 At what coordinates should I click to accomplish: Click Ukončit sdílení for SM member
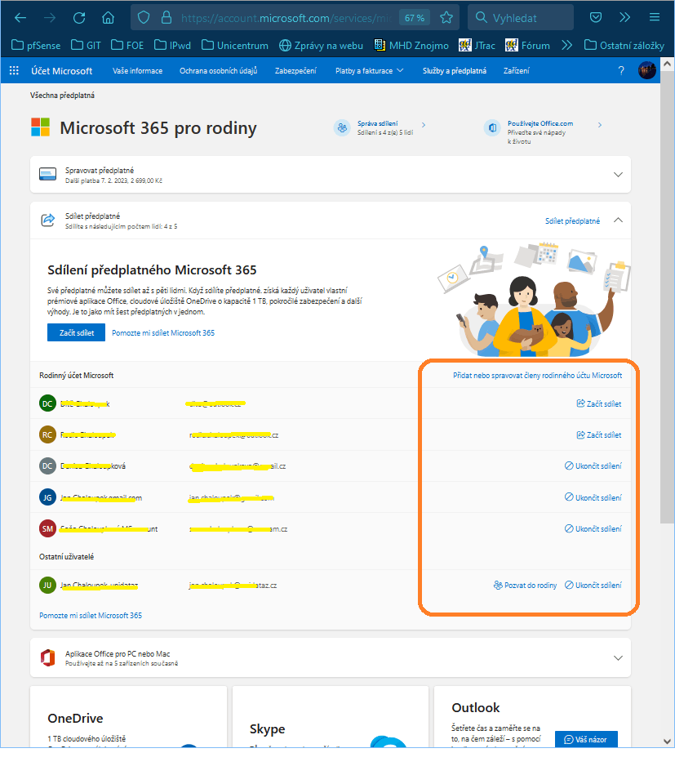click(593, 528)
